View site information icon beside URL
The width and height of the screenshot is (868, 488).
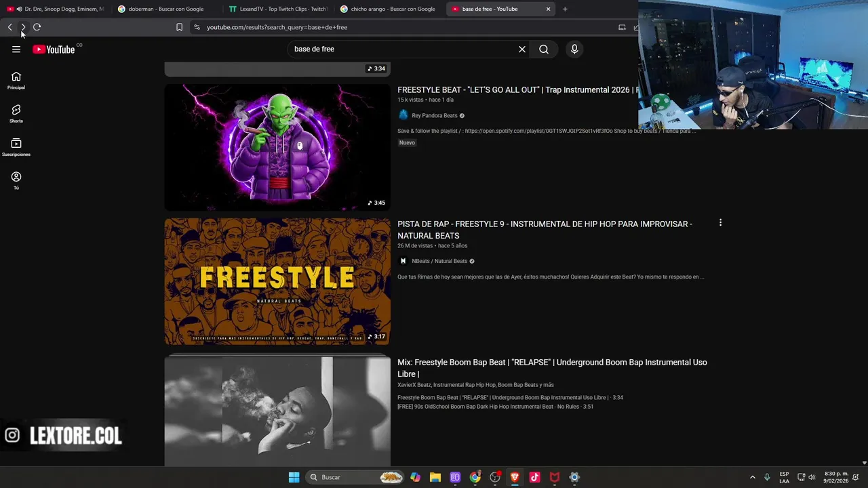point(197,27)
